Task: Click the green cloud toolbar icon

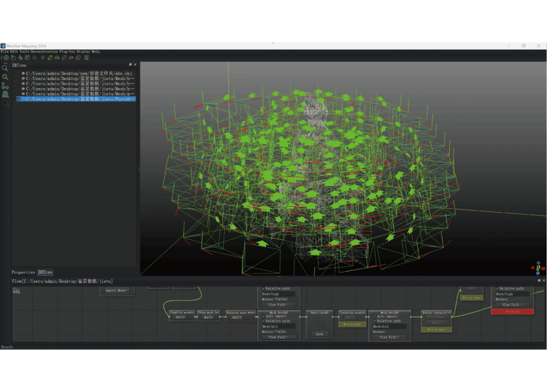Action: [57, 58]
